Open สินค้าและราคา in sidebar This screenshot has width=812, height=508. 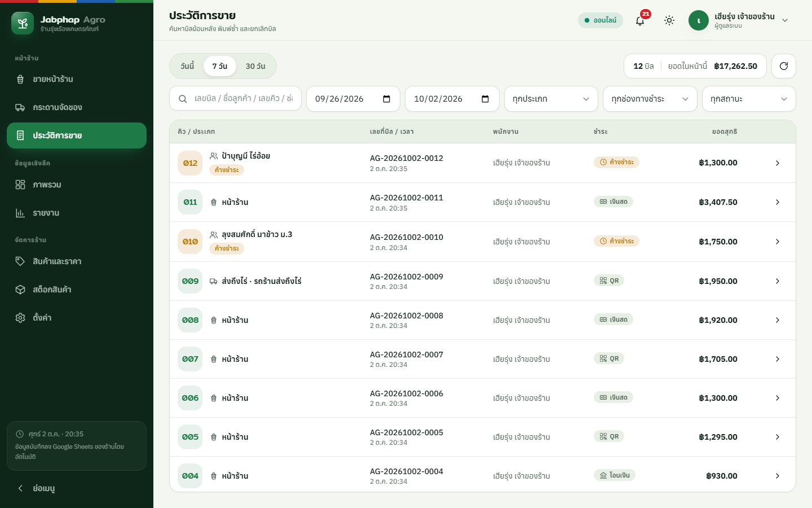77,261
